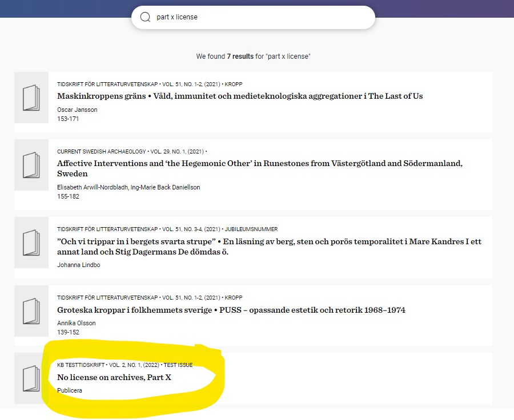
Task: Select author name Annika Olsson
Action: 77,323
